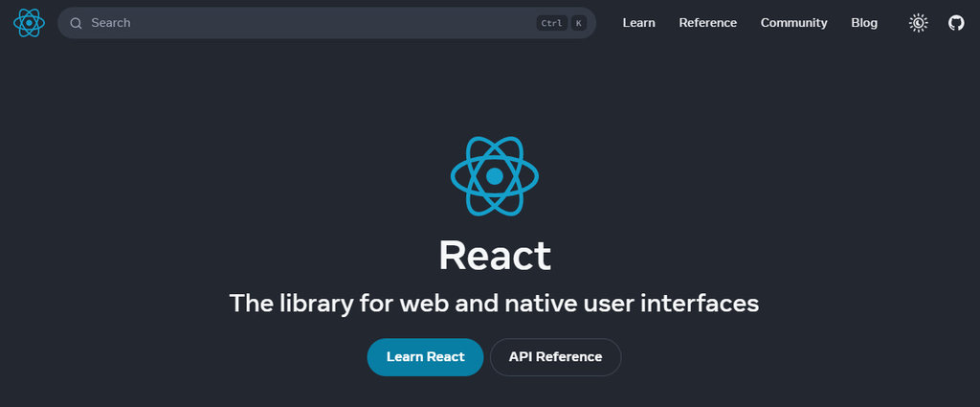This screenshot has height=407, width=980.
Task: Open the GitHub repository icon
Action: (956, 23)
